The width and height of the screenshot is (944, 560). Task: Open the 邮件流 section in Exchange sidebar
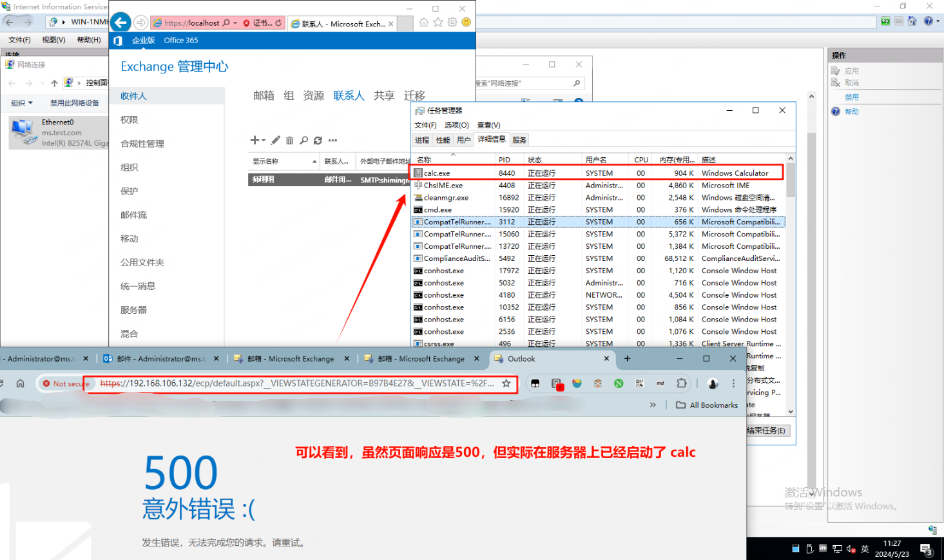[x=133, y=215]
